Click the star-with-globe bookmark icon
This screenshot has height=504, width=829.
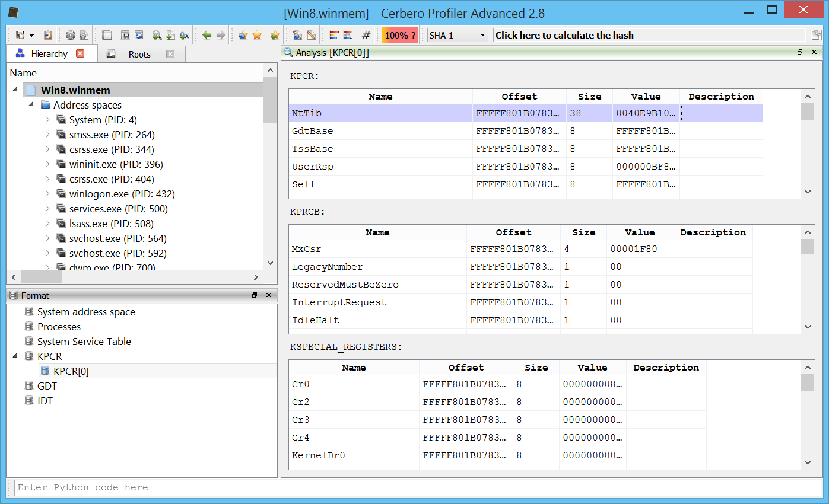pyautogui.click(x=243, y=35)
